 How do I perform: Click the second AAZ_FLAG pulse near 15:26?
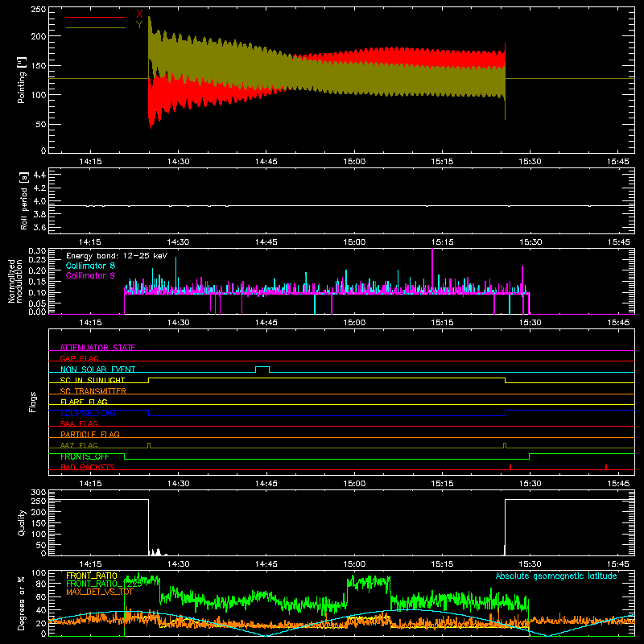point(505,445)
